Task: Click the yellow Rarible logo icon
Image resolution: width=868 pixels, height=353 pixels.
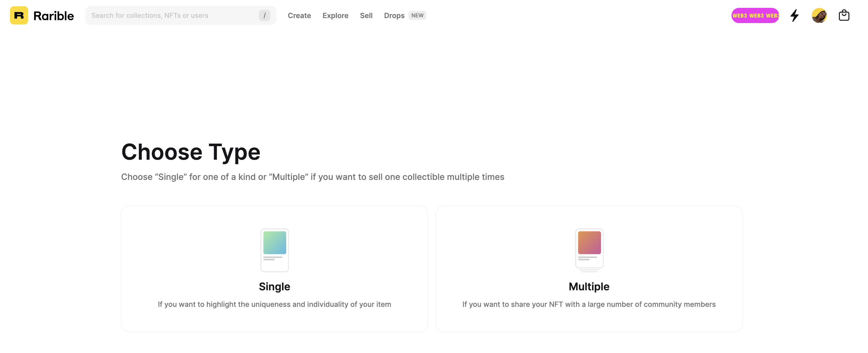Action: click(19, 15)
